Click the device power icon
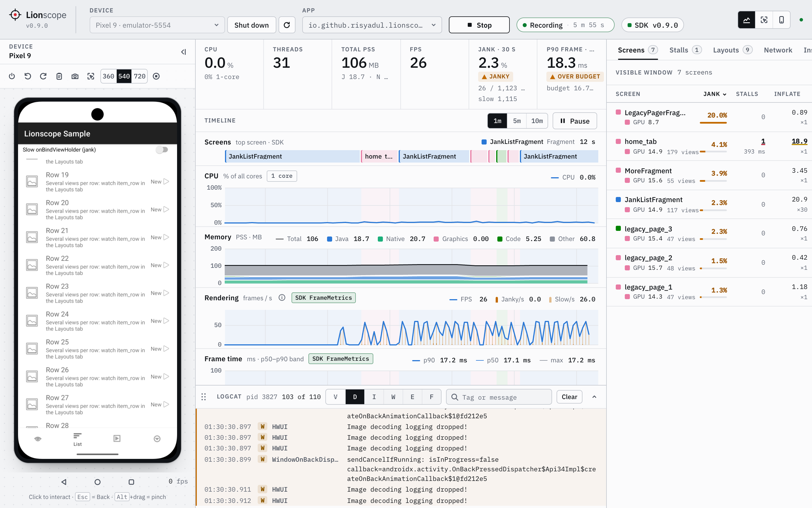The height and width of the screenshot is (508, 812). point(12,76)
